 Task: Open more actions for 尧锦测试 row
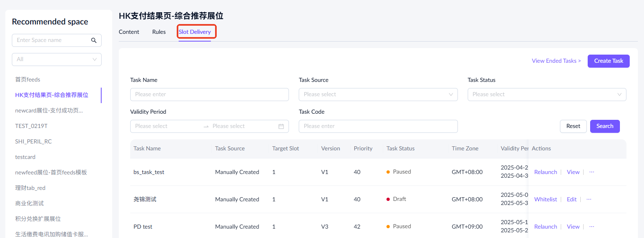pos(589,199)
